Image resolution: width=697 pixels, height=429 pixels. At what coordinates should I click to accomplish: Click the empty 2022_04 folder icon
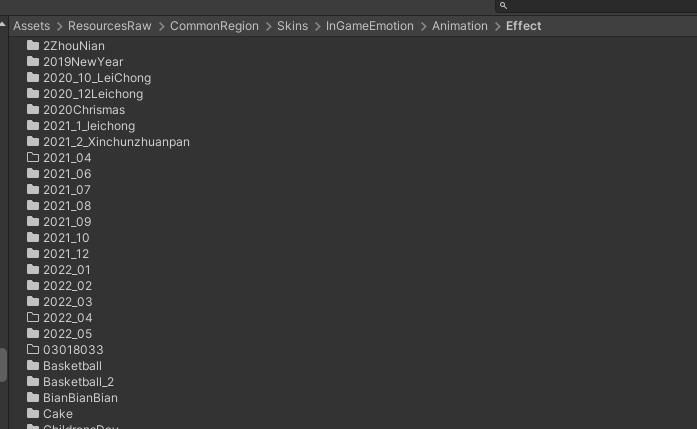(32, 317)
